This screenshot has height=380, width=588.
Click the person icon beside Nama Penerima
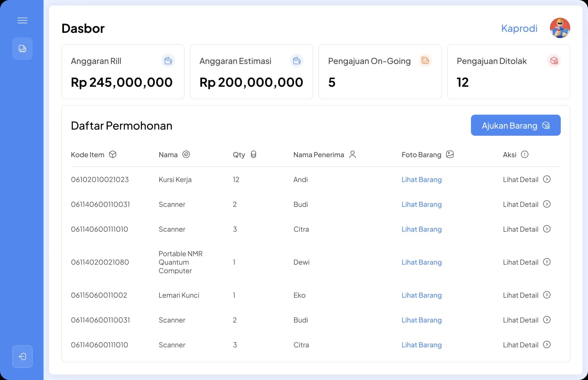click(x=352, y=154)
